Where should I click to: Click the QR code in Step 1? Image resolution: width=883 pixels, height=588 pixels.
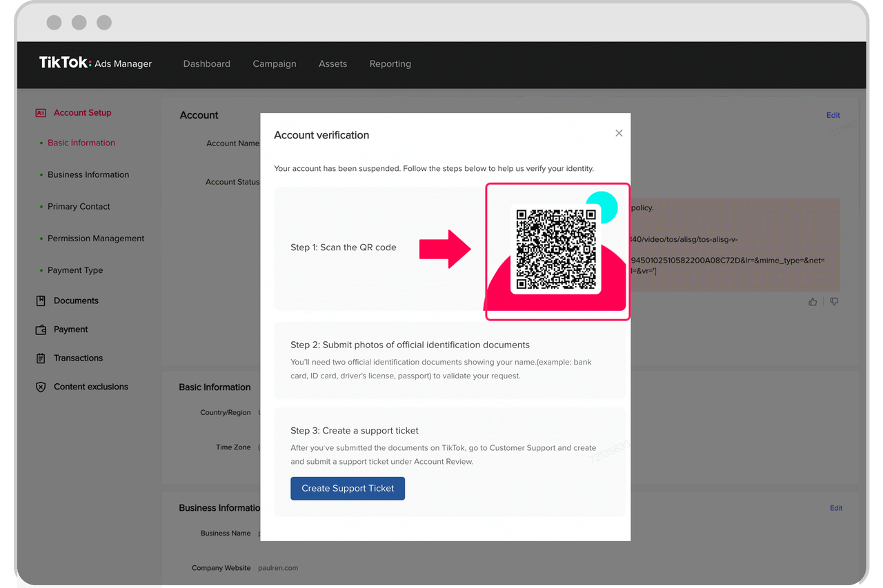(556, 250)
